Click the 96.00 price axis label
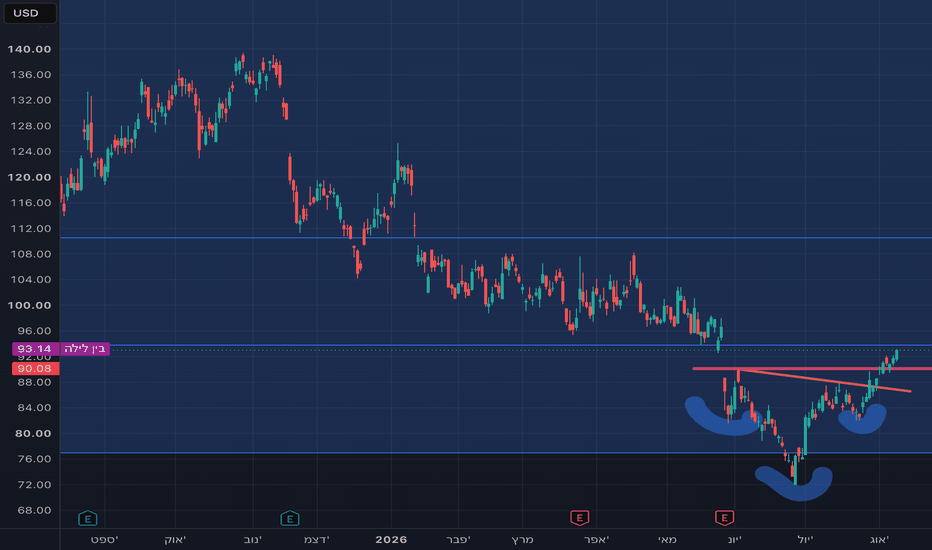Image resolution: width=932 pixels, height=550 pixels. [34, 331]
